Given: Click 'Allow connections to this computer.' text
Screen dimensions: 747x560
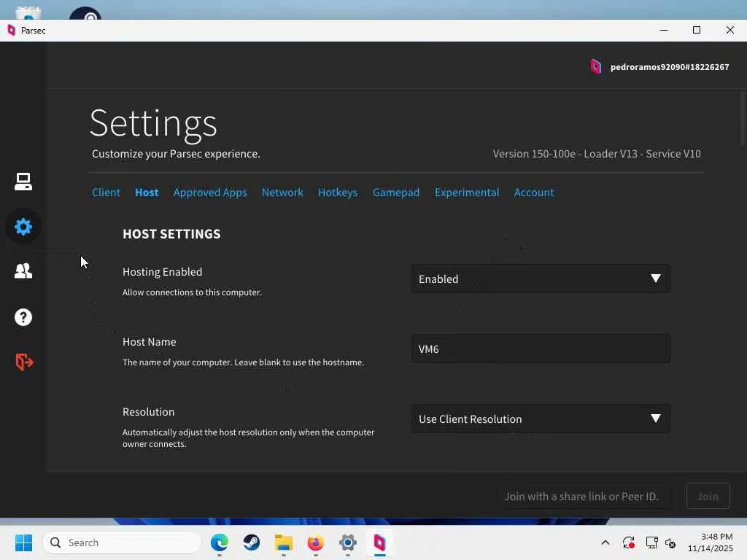Looking at the screenshot, I should pos(192,292).
